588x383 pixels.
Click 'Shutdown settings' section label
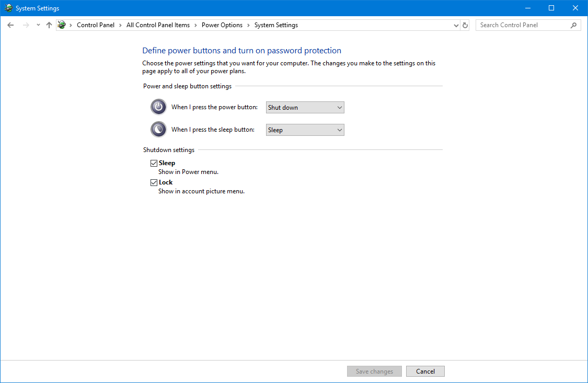[169, 150]
